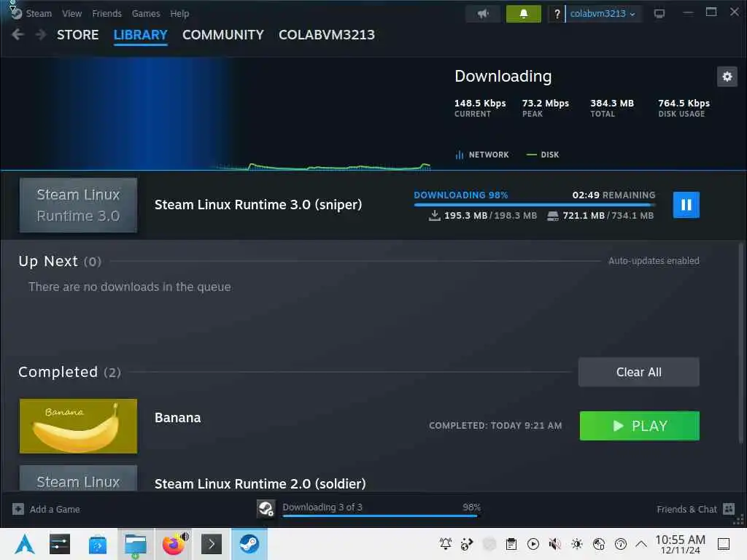Click Add a Game

click(46, 509)
